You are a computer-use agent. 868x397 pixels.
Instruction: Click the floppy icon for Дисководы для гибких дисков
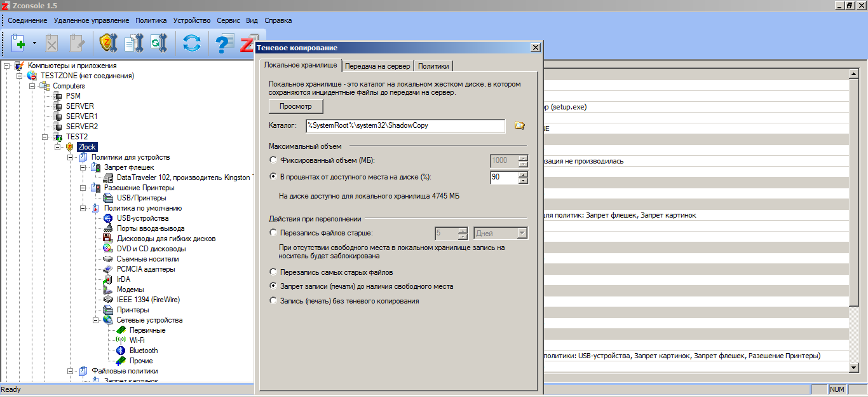[108, 239]
